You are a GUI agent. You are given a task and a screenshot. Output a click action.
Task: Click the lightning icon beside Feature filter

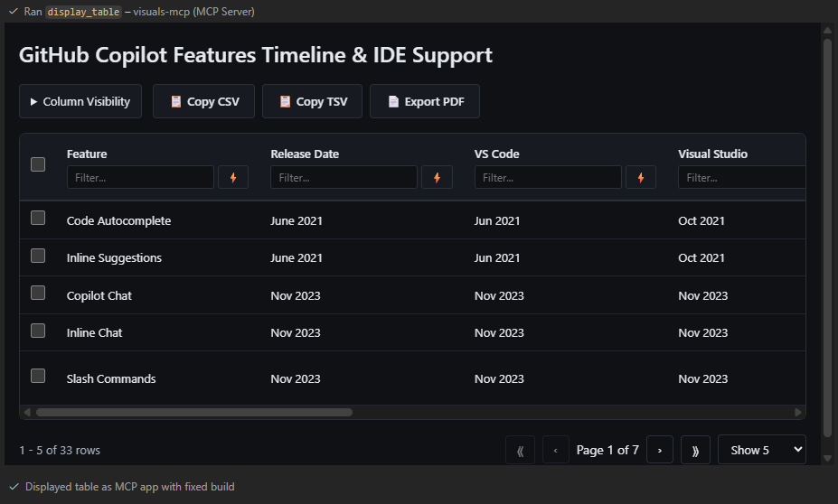pyautogui.click(x=233, y=178)
